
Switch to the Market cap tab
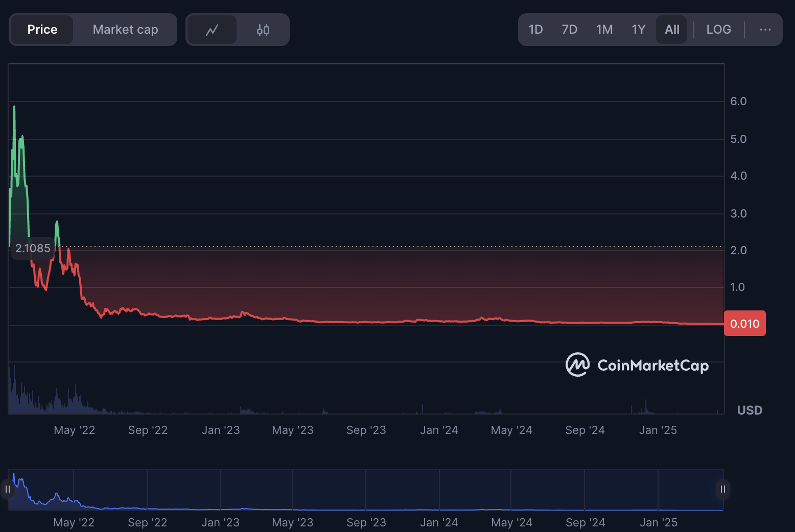125,30
